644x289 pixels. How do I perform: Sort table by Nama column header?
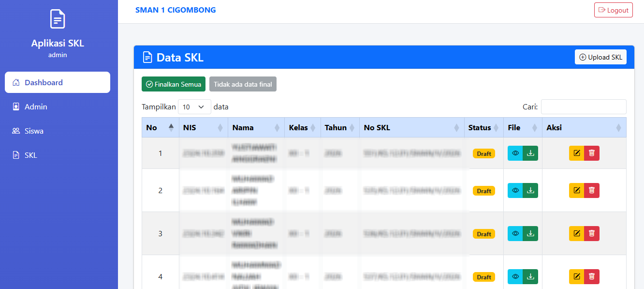[256, 127]
